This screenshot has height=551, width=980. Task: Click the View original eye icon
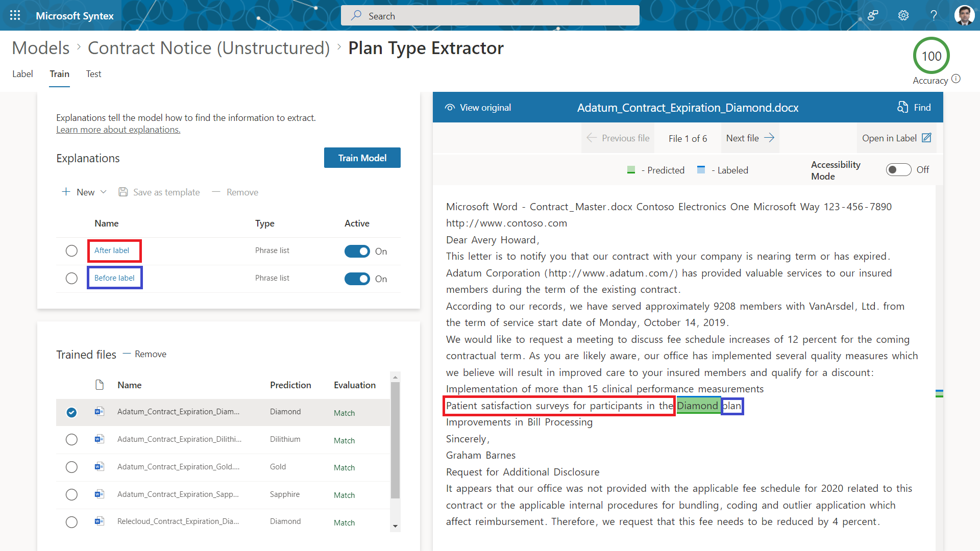click(x=450, y=108)
